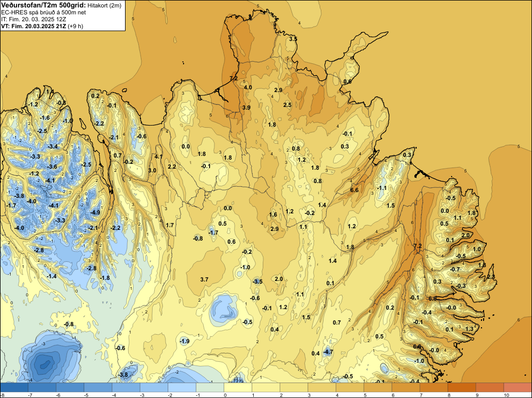Click the 0 tick label on the legend

[x=225, y=395]
